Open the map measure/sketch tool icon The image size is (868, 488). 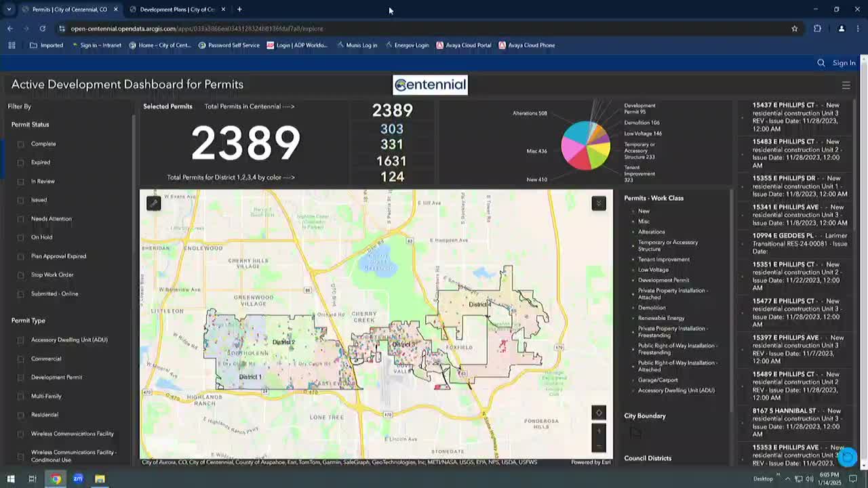(x=154, y=203)
